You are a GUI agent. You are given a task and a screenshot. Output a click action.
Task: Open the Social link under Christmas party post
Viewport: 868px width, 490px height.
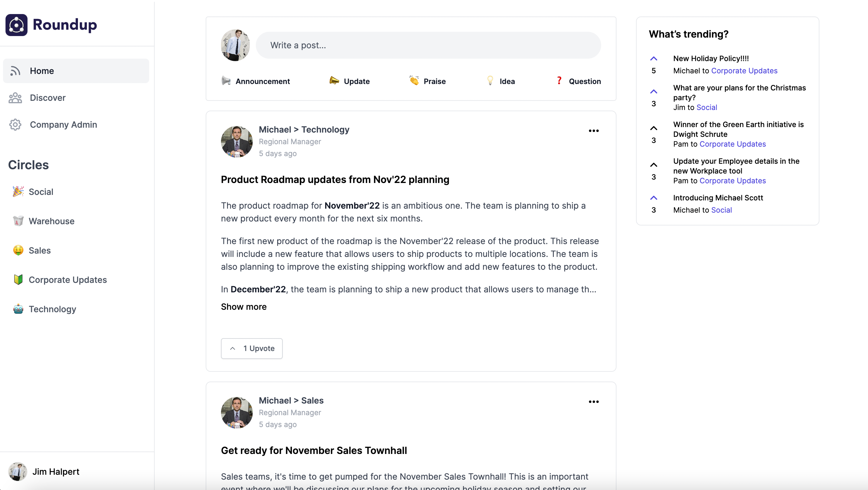tap(706, 108)
